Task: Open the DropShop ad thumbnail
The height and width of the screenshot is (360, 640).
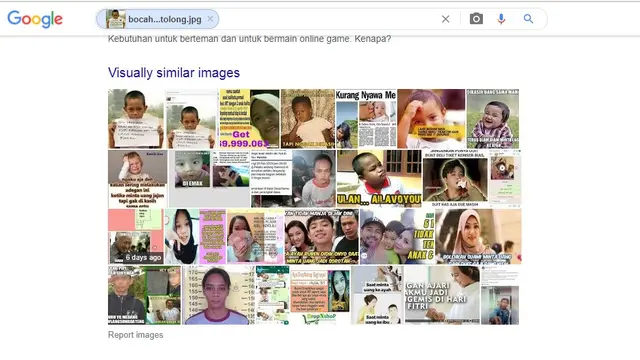Action: [320, 295]
